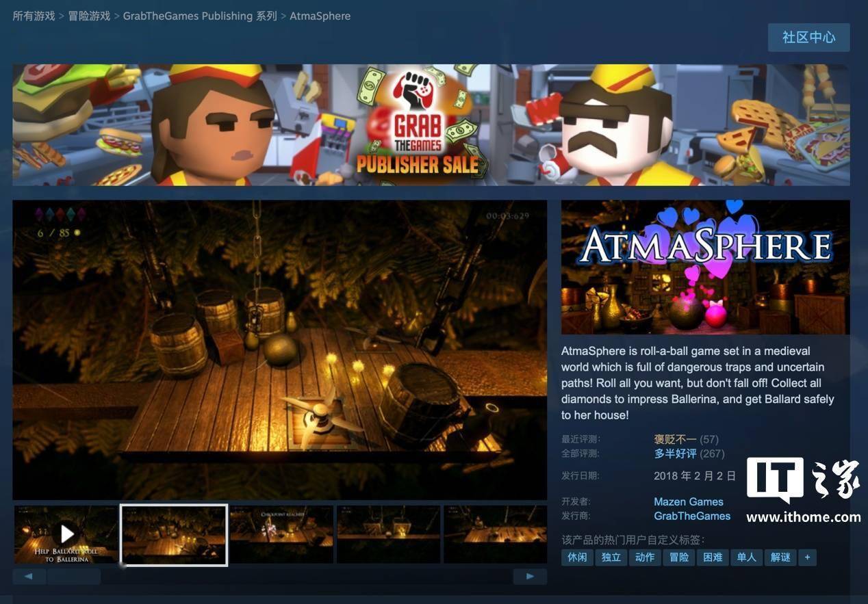The height and width of the screenshot is (604, 868).
Task: Select the highlighted second screenshot thumbnail
Action: pyautogui.click(x=173, y=534)
